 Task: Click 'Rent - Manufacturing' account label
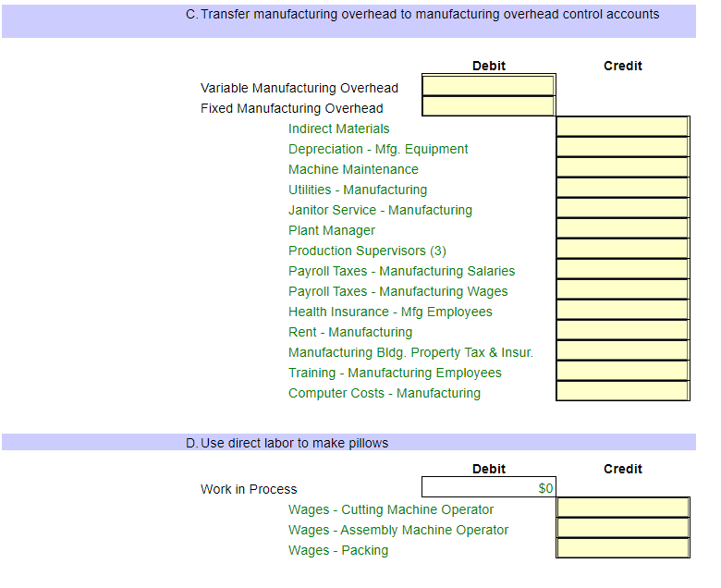click(350, 332)
